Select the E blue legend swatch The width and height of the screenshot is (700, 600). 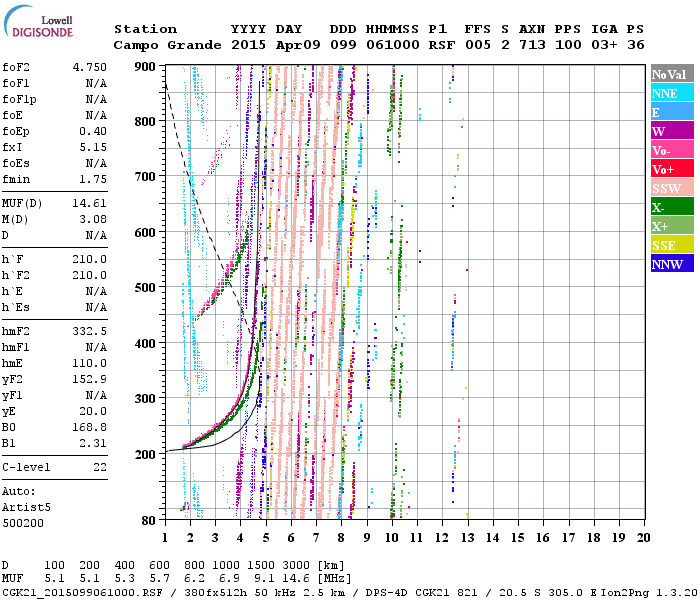click(672, 112)
